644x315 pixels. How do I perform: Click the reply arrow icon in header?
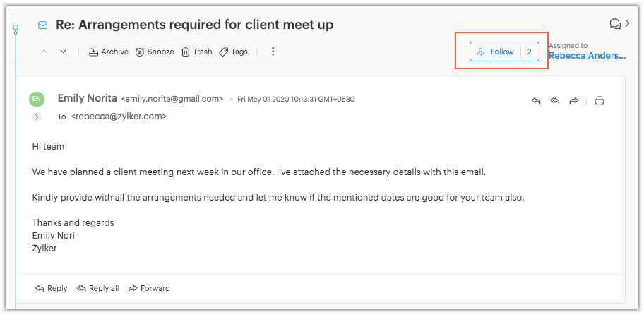click(536, 101)
